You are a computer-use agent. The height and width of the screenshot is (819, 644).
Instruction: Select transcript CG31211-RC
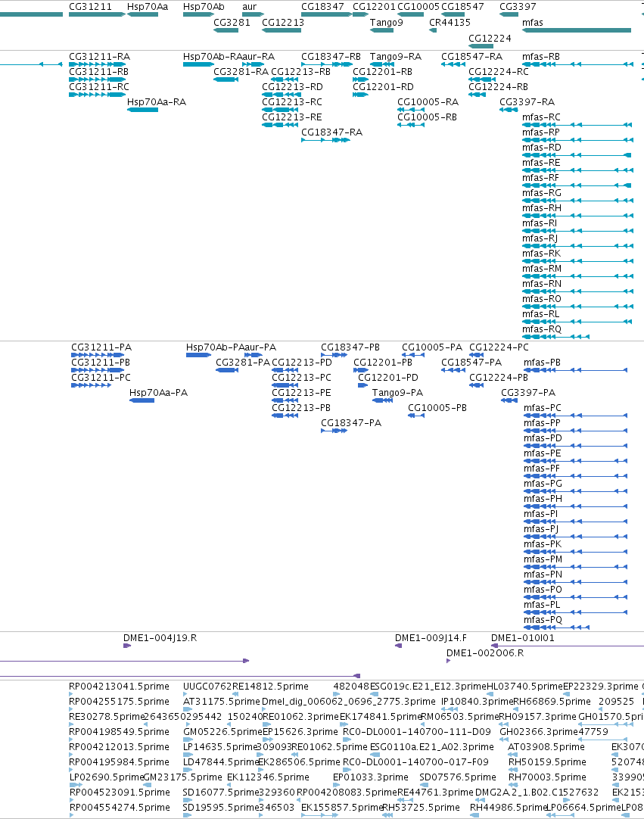point(99,87)
